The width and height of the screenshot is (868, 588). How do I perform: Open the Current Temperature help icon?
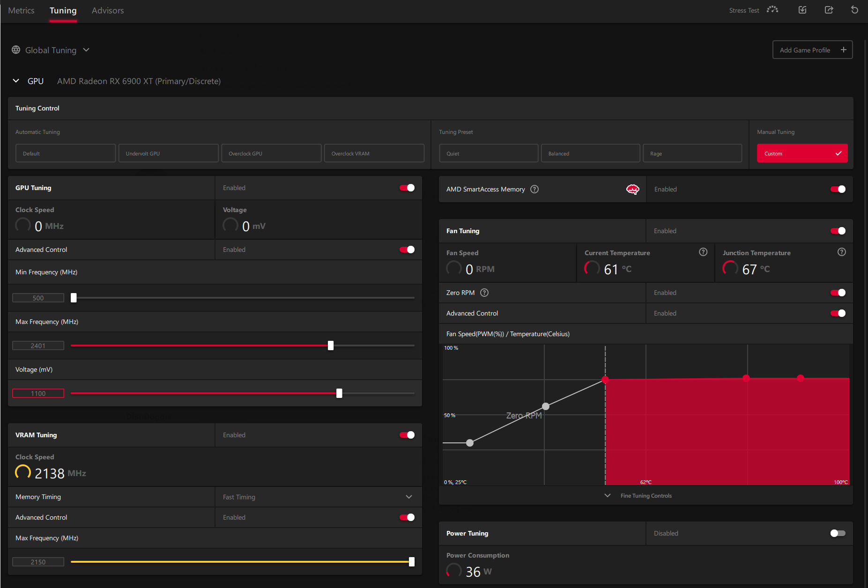(703, 252)
